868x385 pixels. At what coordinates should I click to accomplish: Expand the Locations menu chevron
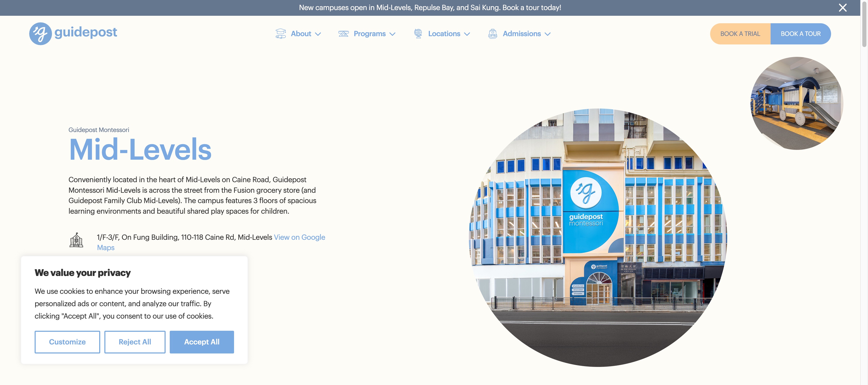[x=467, y=34]
